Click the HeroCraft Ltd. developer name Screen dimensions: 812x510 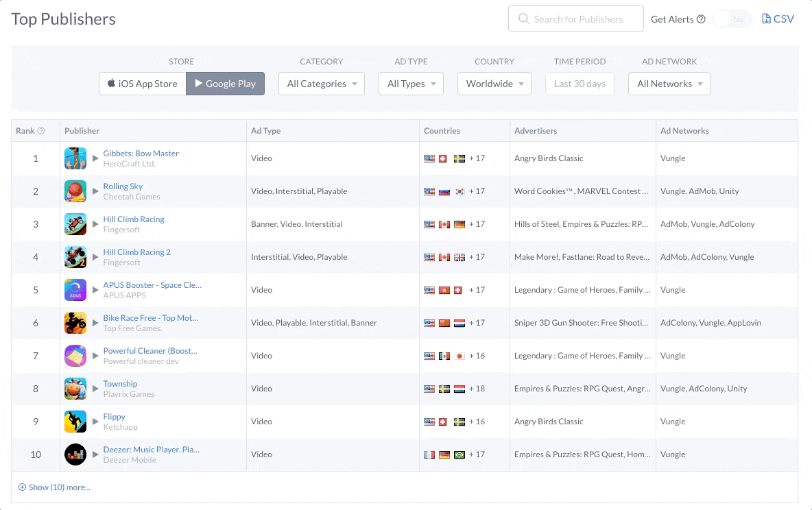tap(130, 164)
